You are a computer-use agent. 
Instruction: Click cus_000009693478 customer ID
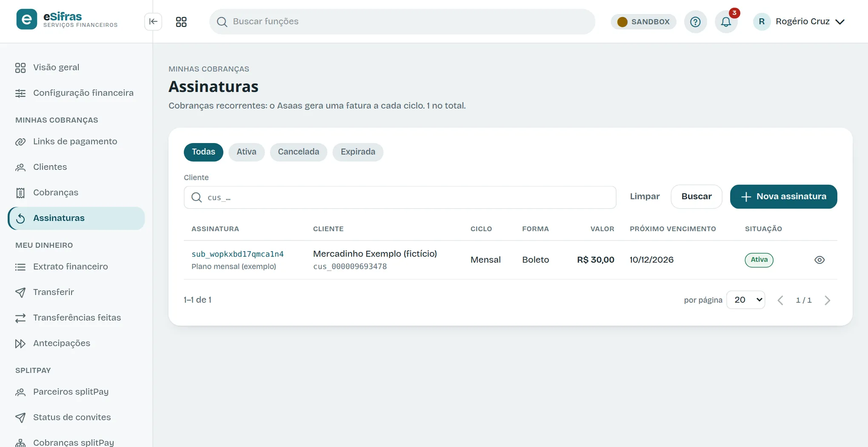point(350,266)
